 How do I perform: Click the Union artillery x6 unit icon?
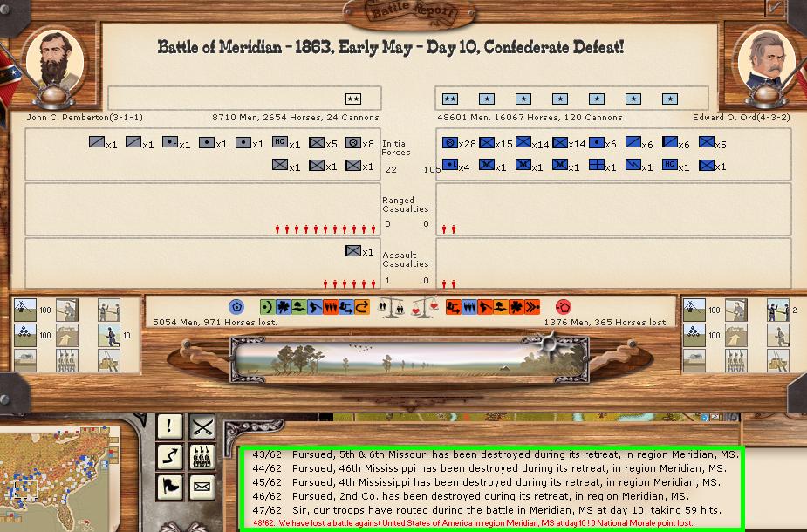coord(598,143)
